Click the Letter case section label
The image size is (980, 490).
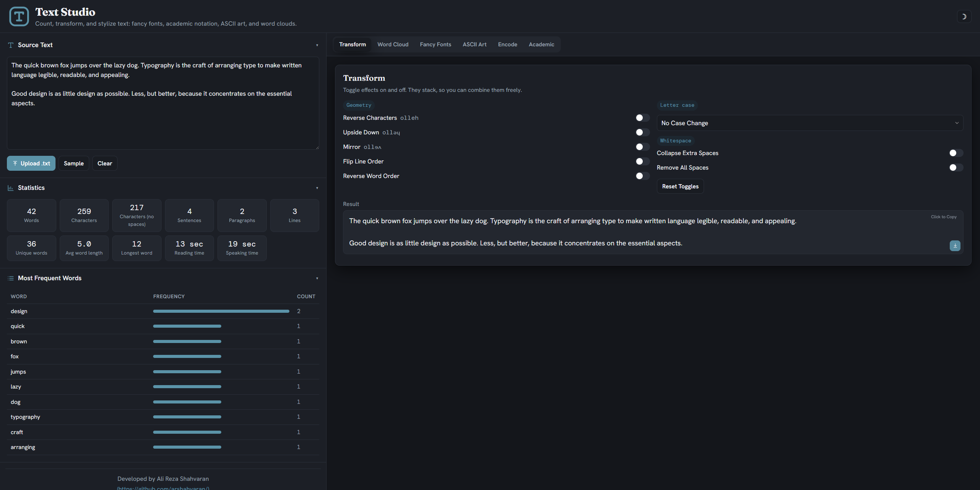[677, 105]
